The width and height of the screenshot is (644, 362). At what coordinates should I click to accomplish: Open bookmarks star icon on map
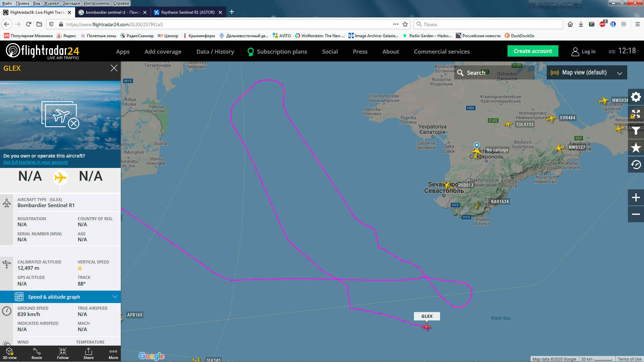[636, 147]
